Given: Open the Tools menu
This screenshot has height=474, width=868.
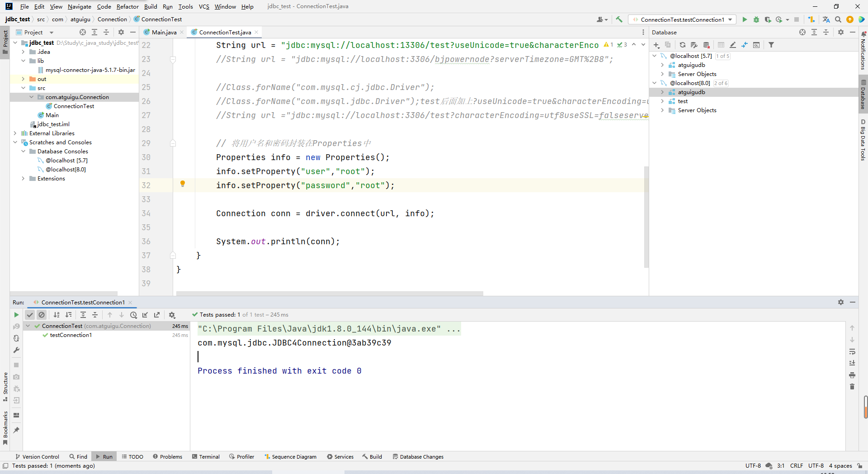Looking at the screenshot, I should pyautogui.click(x=185, y=6).
